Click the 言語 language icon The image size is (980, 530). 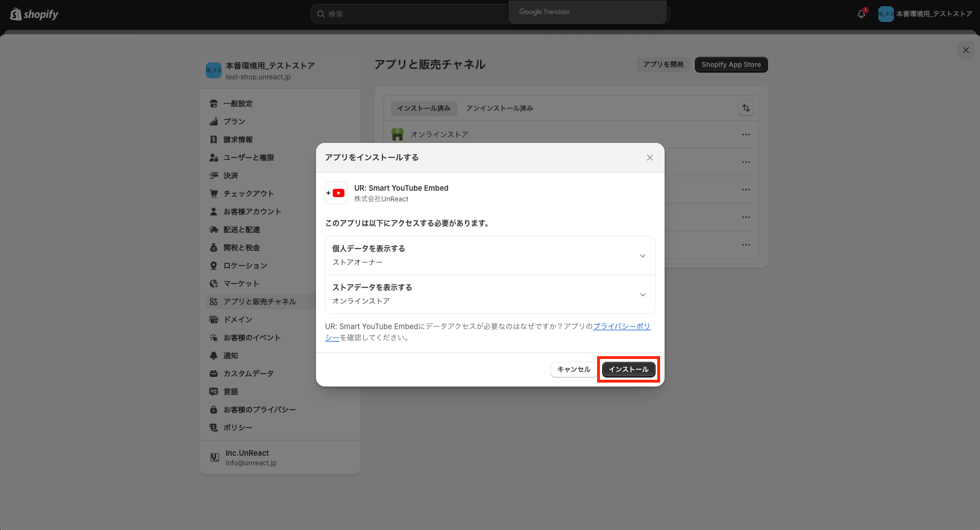coord(214,392)
